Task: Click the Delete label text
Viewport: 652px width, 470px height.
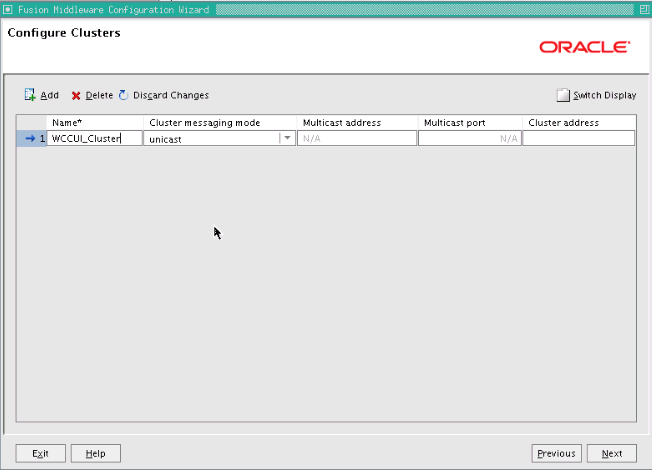Action: coord(99,95)
